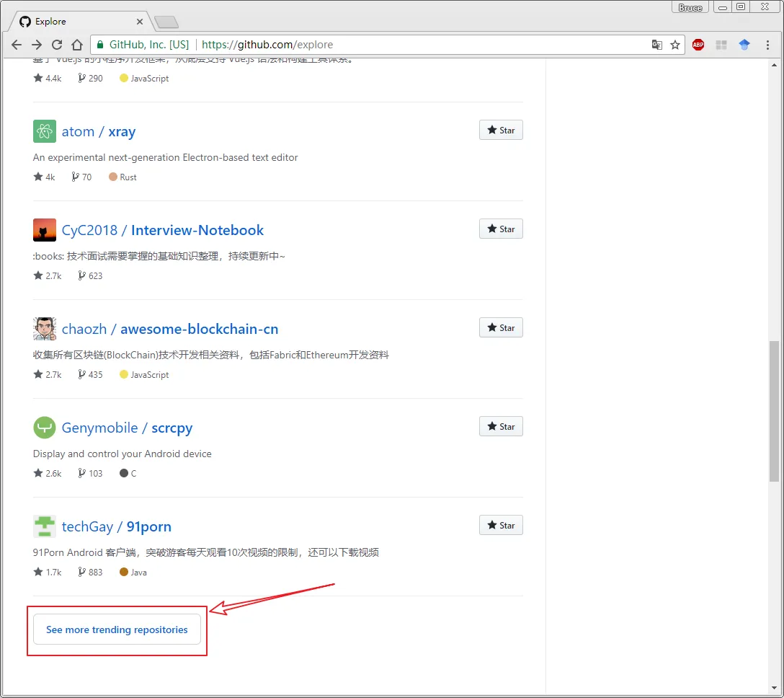Open a new tab next to Explore
The height and width of the screenshot is (698, 784).
pos(166,22)
